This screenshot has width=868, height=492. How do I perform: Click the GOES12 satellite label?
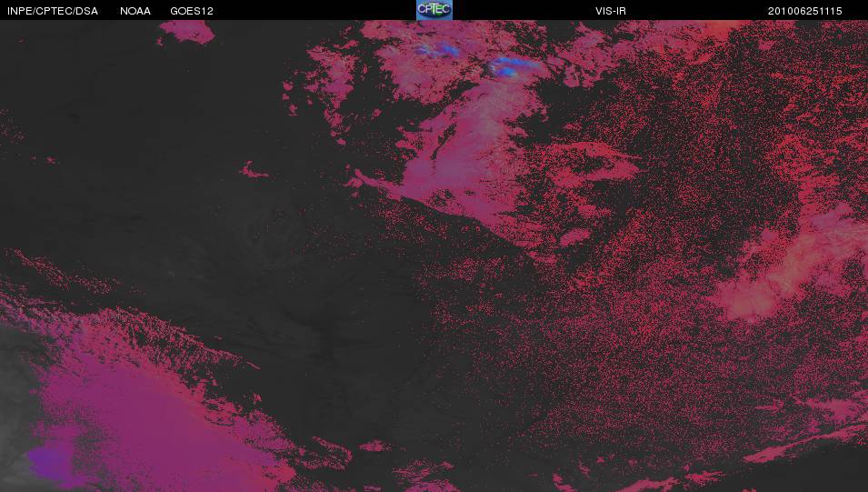click(x=192, y=11)
